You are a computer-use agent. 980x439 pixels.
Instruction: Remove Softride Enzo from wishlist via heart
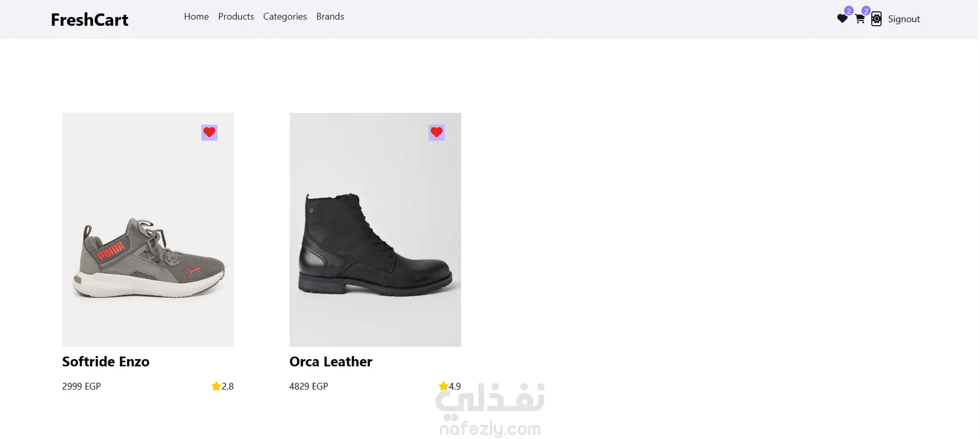[x=209, y=132]
